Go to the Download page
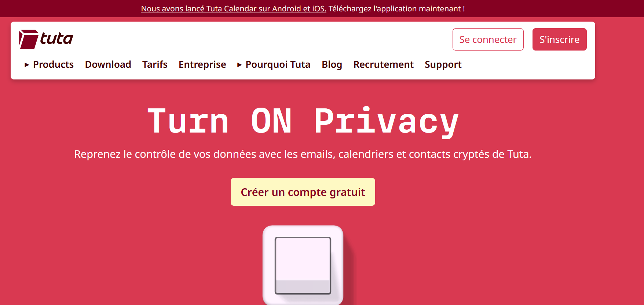 click(108, 64)
